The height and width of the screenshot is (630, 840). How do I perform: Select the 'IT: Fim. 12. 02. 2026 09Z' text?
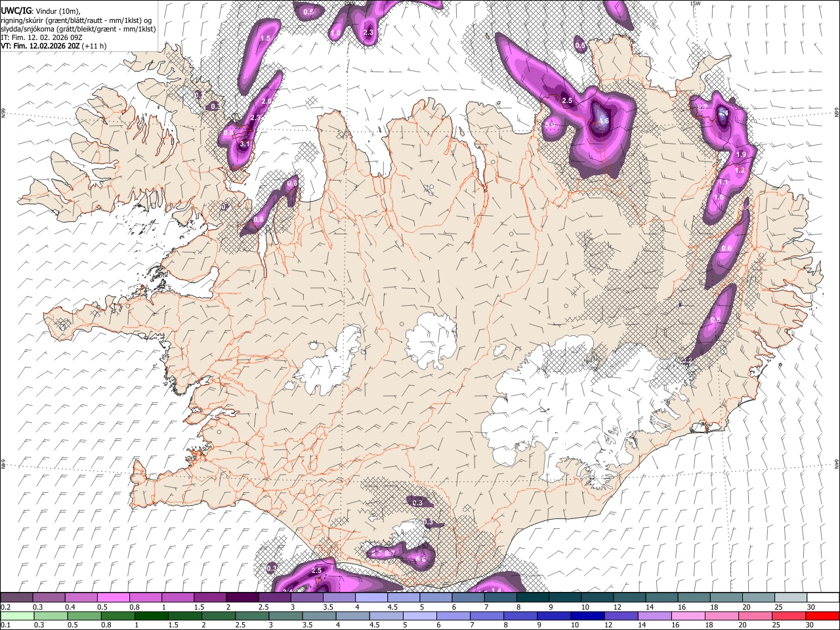(41, 37)
